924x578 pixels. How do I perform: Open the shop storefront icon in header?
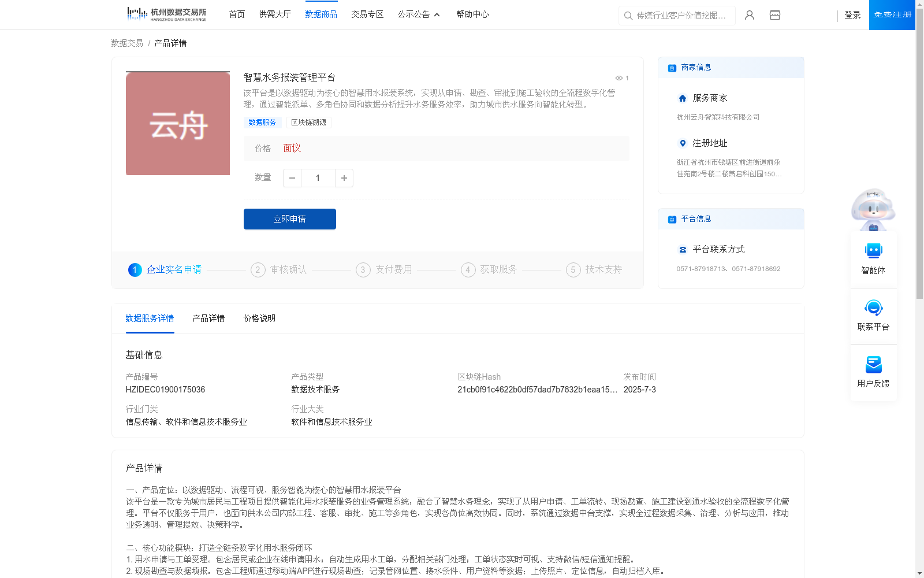(x=775, y=15)
